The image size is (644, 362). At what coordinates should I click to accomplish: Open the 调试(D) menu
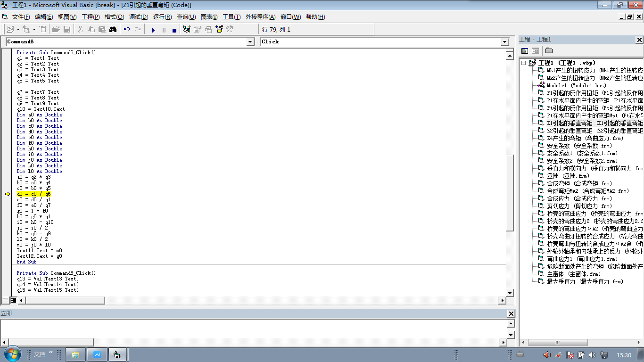(x=139, y=17)
